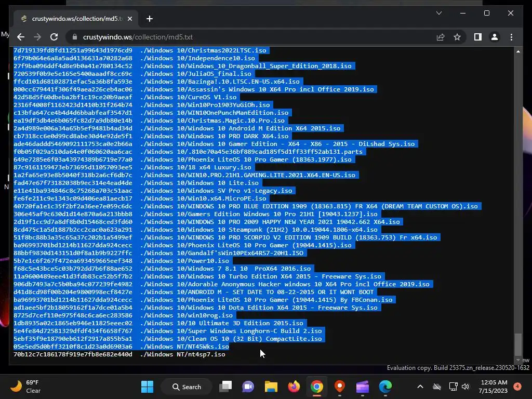The width and height of the screenshot is (532, 399).
Task: Switch to Google Chrome taskbar icon
Action: click(316, 387)
